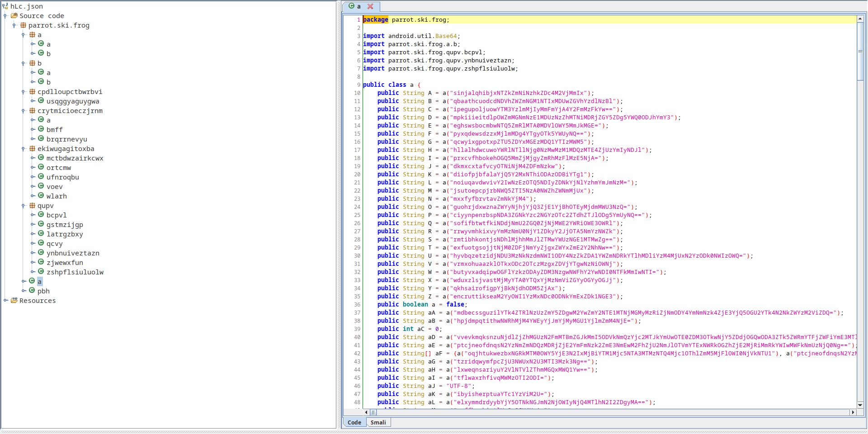
Task: Open the ynbnuiveztazn class
Action: (73, 253)
